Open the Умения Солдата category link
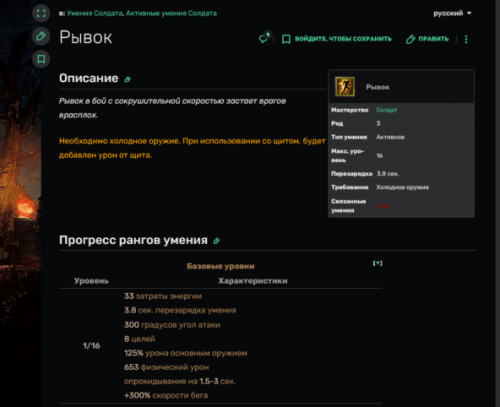500x407 pixels. pos(95,13)
